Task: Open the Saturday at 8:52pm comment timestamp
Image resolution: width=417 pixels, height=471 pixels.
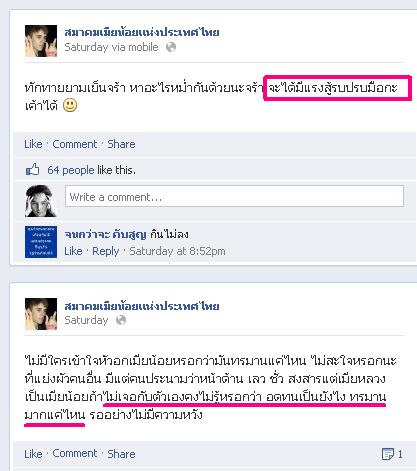Action: coord(177,251)
